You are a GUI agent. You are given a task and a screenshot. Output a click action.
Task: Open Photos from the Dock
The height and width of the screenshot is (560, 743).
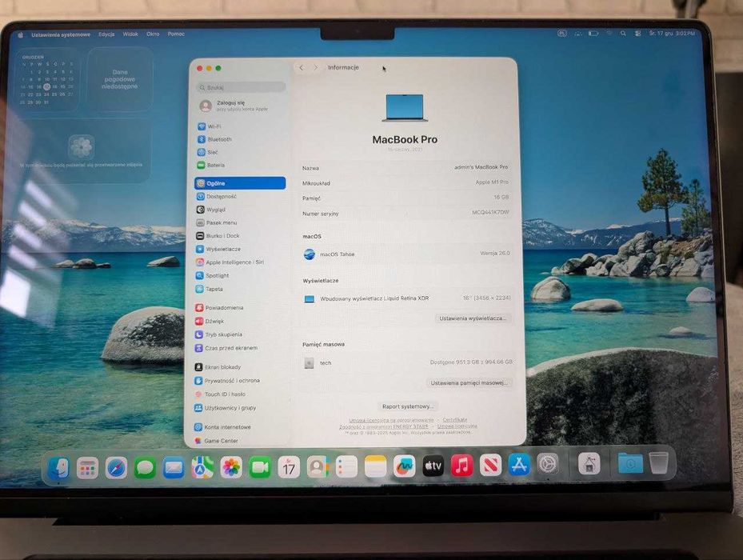(231, 467)
